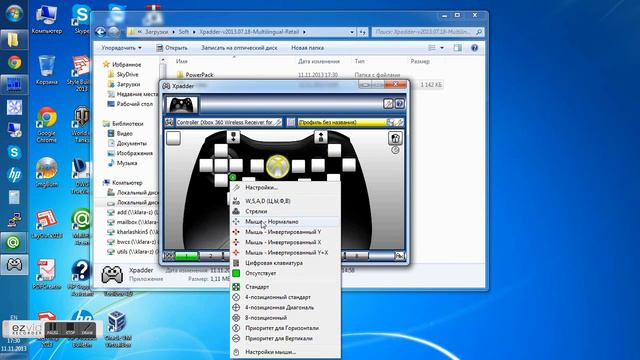Choose Стрелки preset in context menu
640x360 pixels.
285,211
